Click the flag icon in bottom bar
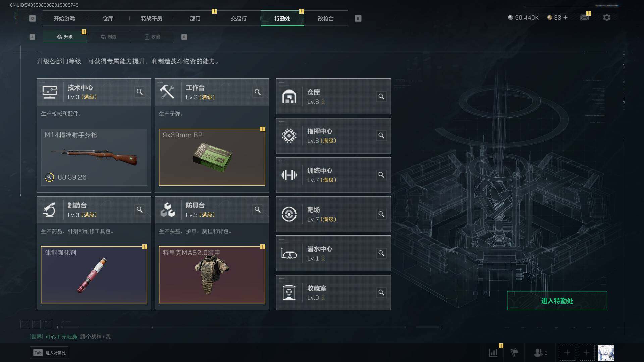Viewport: 644px width, 362px height. pyautogui.click(x=514, y=353)
